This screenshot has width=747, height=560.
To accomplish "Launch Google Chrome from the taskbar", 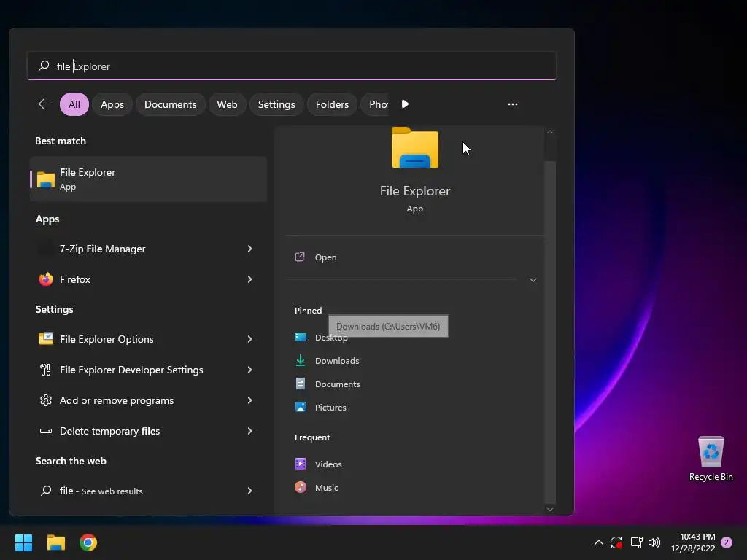I will pos(88,542).
